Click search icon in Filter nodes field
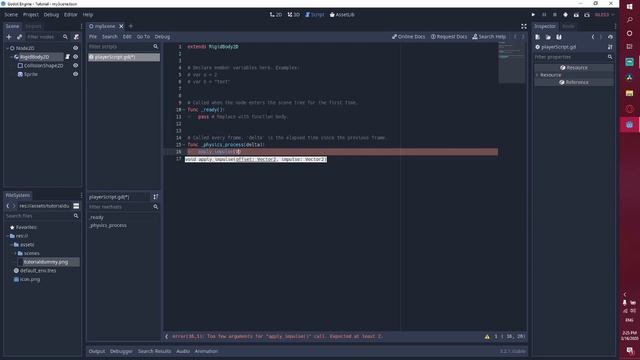 [x=65, y=37]
